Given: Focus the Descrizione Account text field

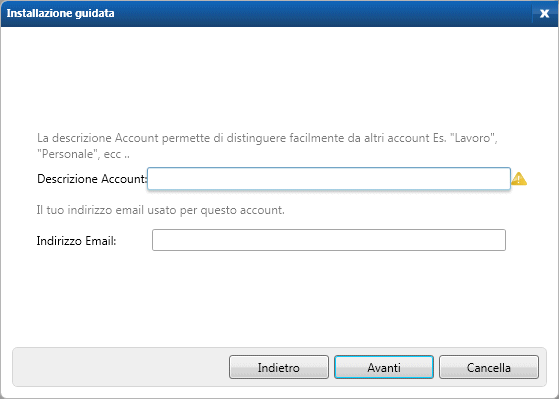Looking at the screenshot, I should click(329, 179).
